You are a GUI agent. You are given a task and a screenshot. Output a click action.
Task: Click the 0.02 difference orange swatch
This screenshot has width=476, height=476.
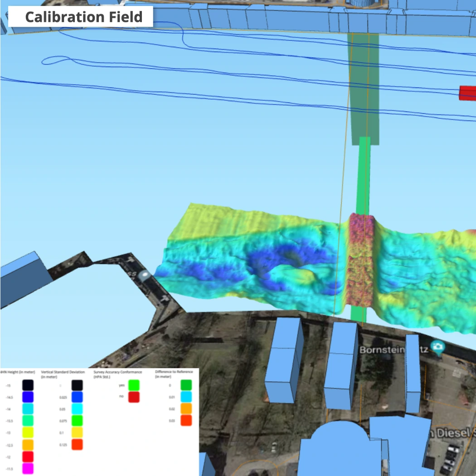(186, 409)
